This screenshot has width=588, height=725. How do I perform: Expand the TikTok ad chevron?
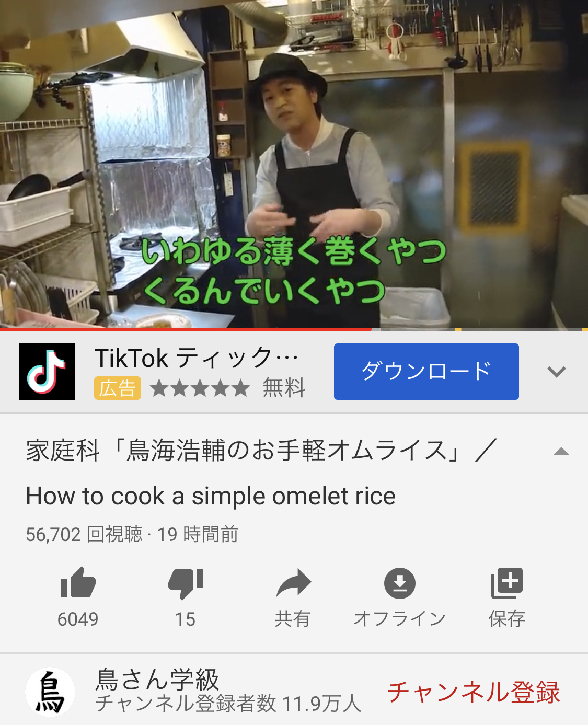557,372
